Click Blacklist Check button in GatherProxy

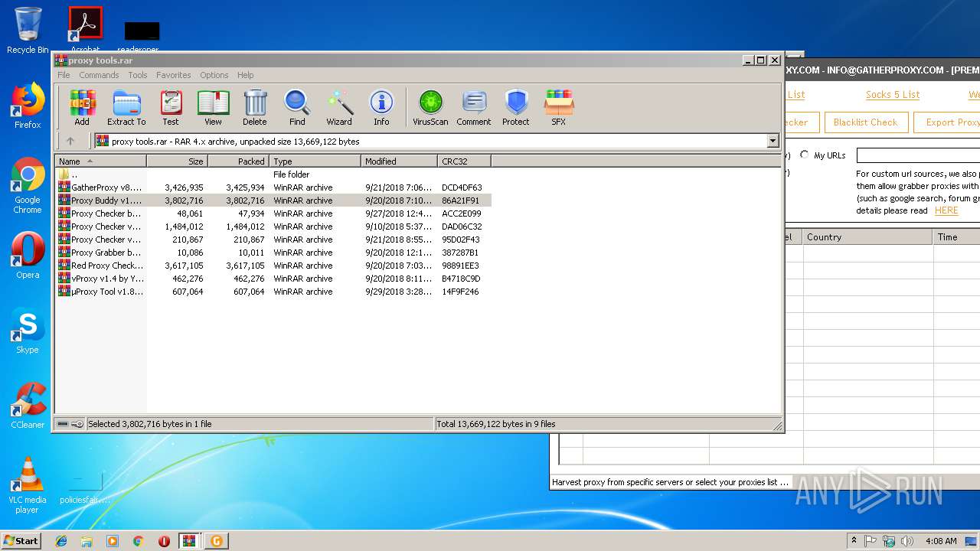tap(865, 122)
